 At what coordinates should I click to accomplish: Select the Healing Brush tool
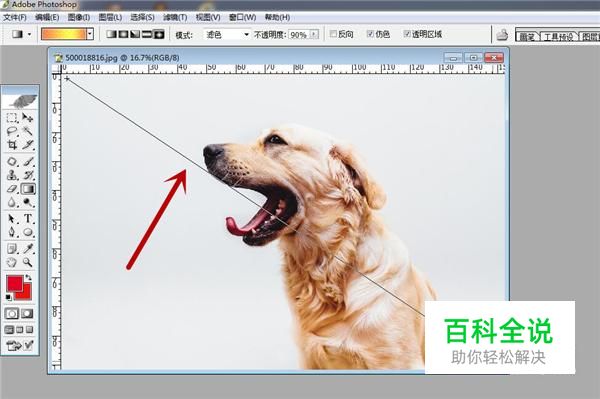pos(12,161)
